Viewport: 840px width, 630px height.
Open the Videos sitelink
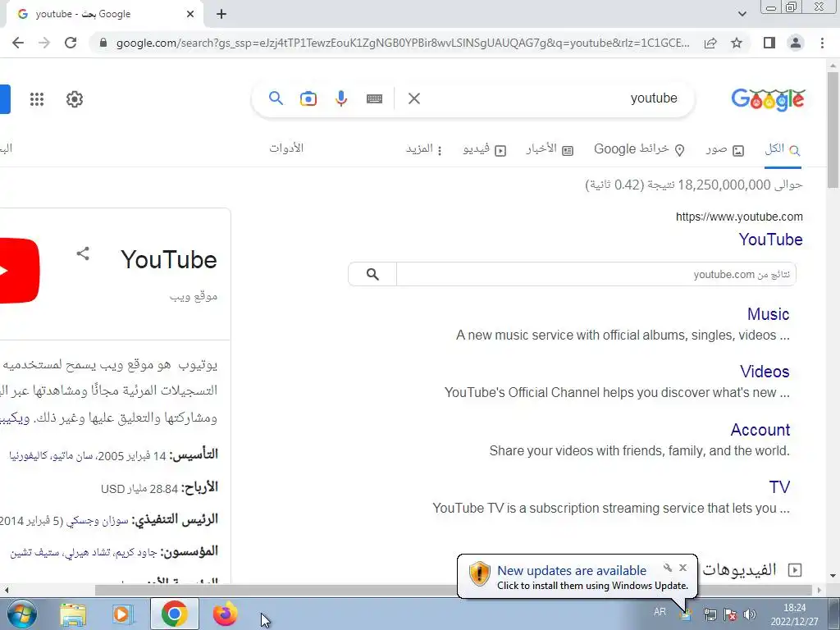pyautogui.click(x=765, y=372)
